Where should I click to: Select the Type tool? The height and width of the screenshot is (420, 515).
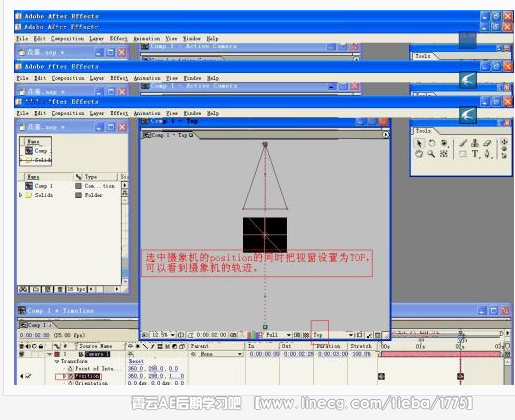click(x=475, y=154)
